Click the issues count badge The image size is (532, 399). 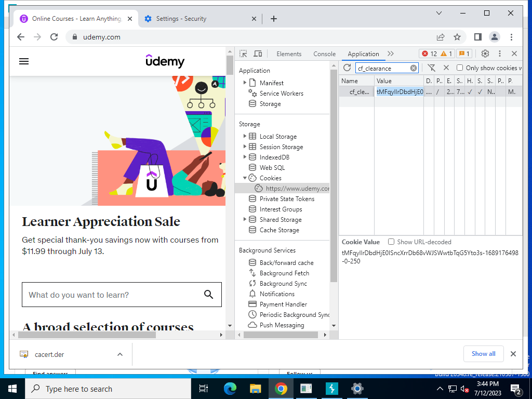(464, 54)
